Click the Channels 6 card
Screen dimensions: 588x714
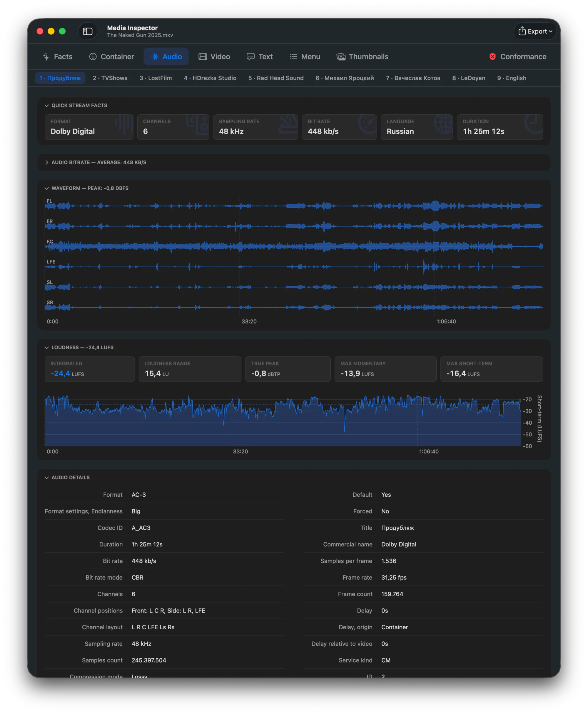pos(173,127)
